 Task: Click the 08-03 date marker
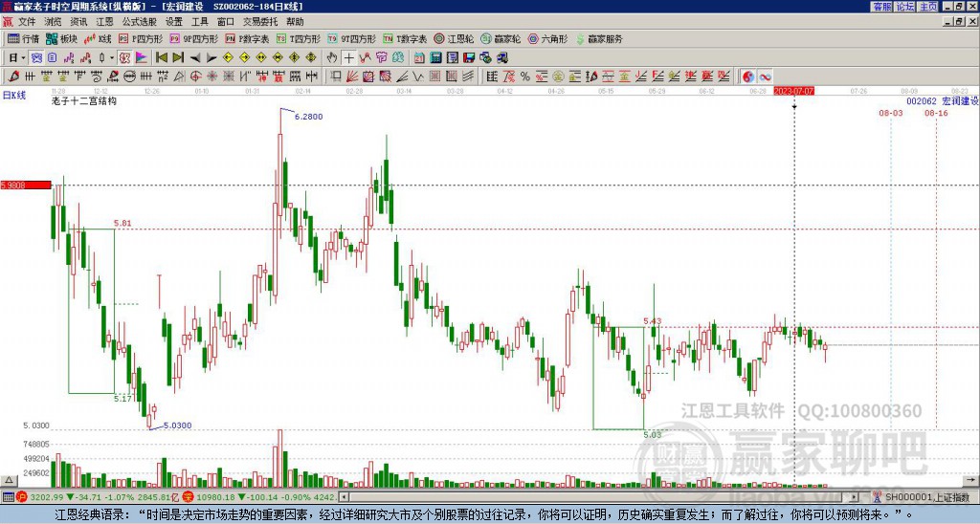[891, 113]
